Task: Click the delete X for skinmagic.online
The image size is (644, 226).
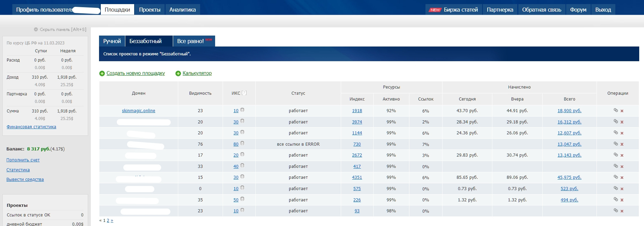Action: [x=622, y=111]
